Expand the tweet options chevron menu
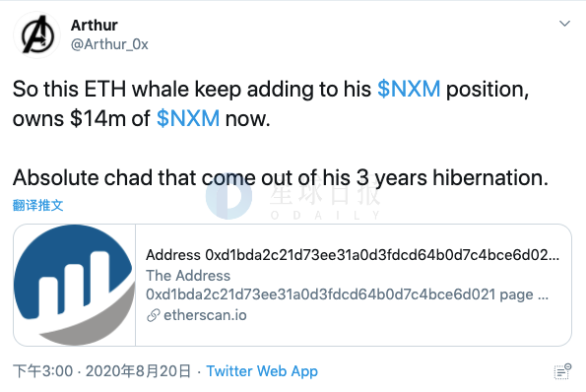This screenshot has height=392, width=586. 564,24
